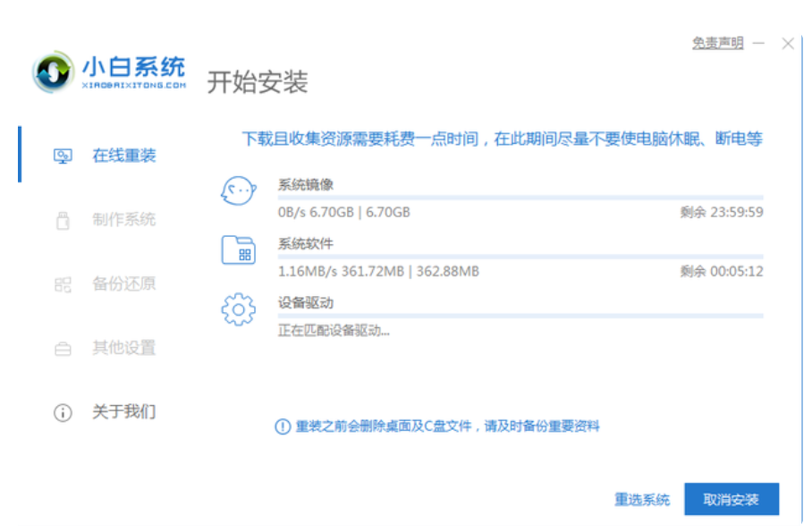
Task: Select the 在线重装 sidebar label
Action: pyautogui.click(x=124, y=156)
